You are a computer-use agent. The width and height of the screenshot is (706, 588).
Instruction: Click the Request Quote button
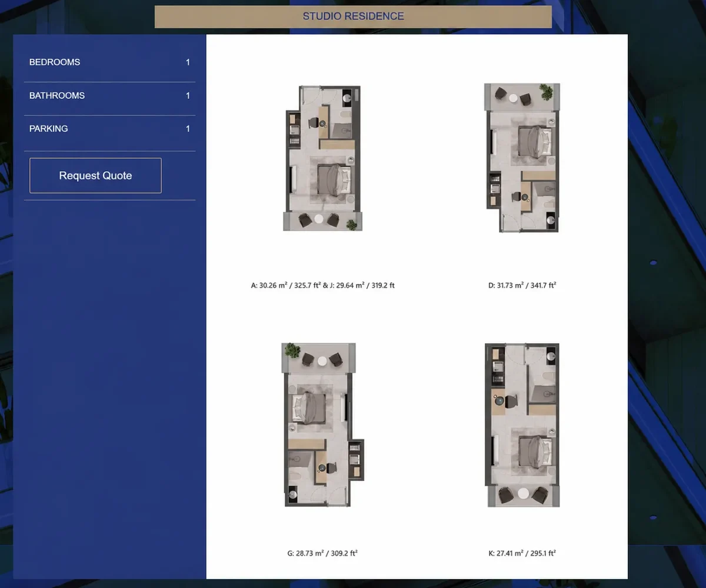[95, 175]
